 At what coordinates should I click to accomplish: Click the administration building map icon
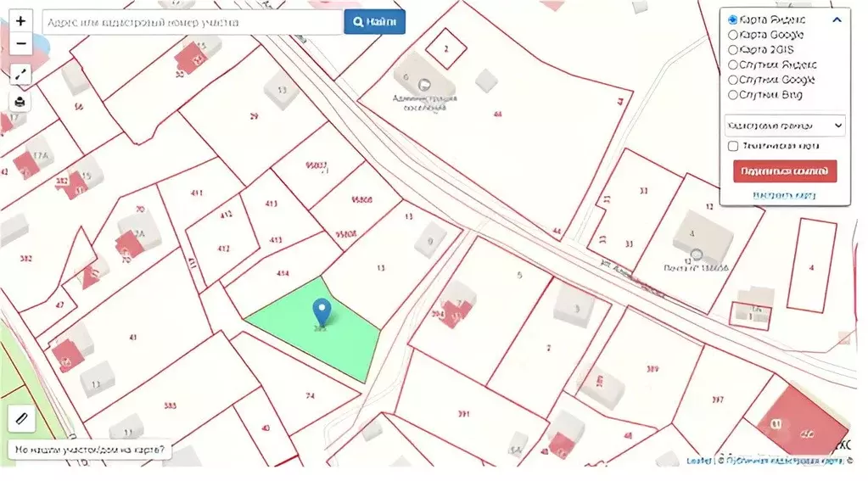(424, 84)
